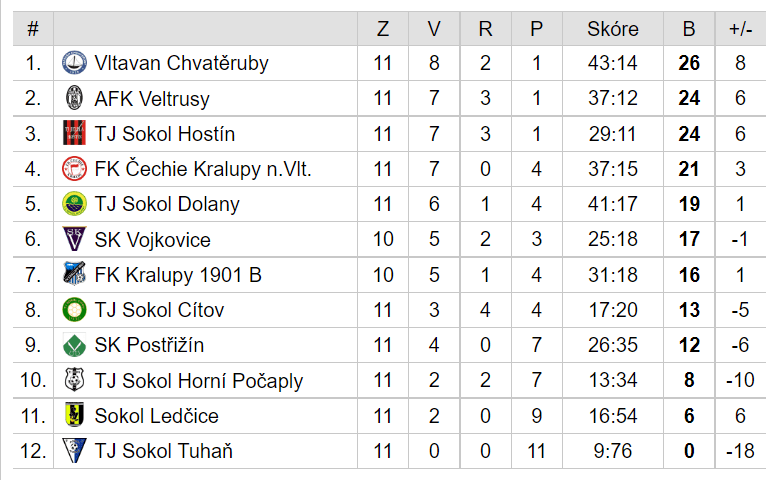This screenshot has height=480, width=777.
Task: Click the Skóre column header
Action: point(613,29)
